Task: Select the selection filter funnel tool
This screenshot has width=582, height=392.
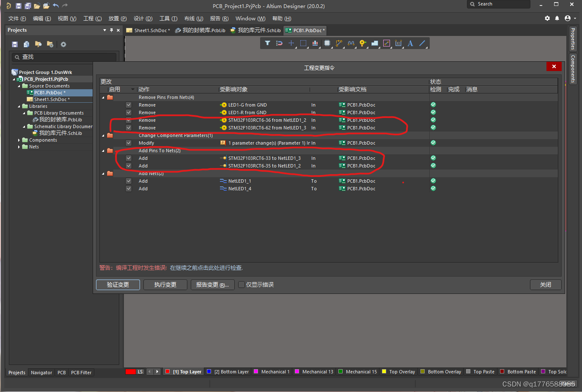Action: tap(267, 43)
